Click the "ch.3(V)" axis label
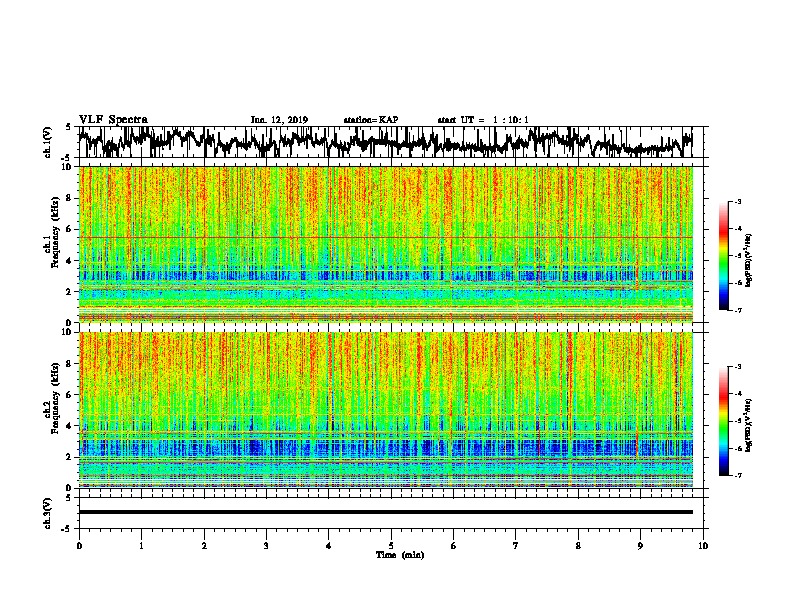This screenshot has width=792, height=612. tap(48, 514)
